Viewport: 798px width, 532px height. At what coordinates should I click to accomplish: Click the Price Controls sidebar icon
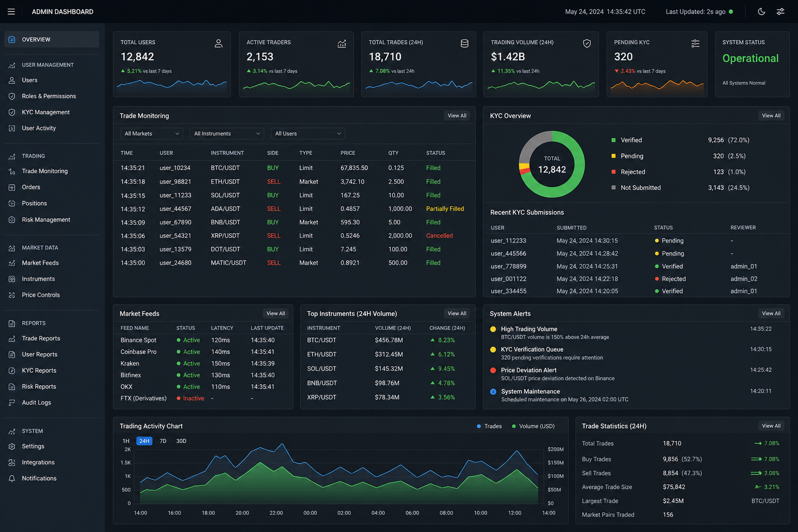tap(12, 295)
